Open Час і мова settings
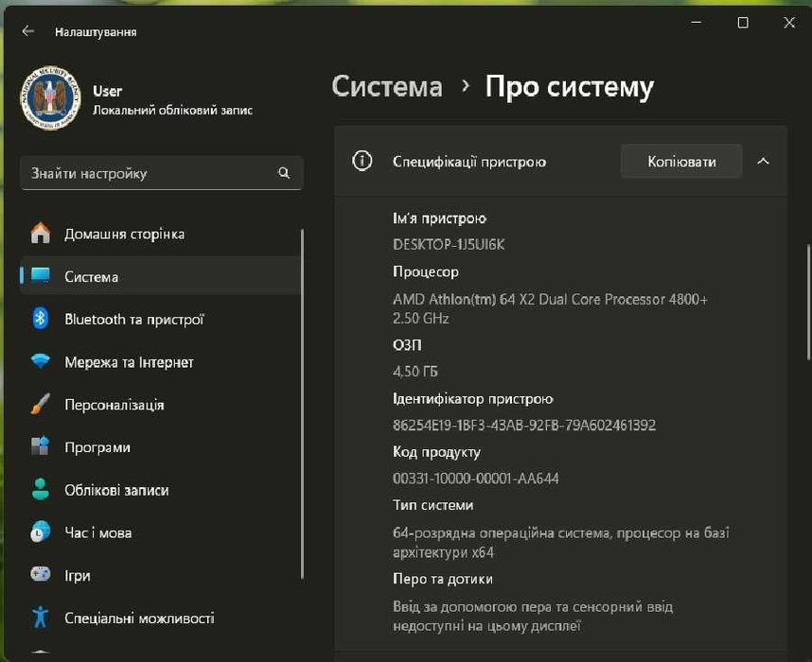812x662 pixels. (x=161, y=532)
